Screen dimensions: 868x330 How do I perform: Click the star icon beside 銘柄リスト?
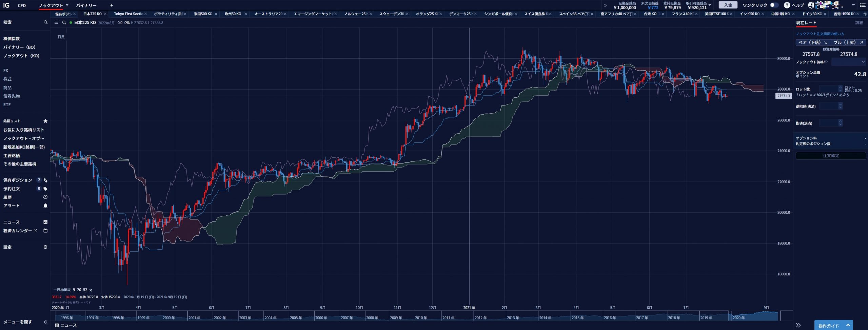(45, 121)
